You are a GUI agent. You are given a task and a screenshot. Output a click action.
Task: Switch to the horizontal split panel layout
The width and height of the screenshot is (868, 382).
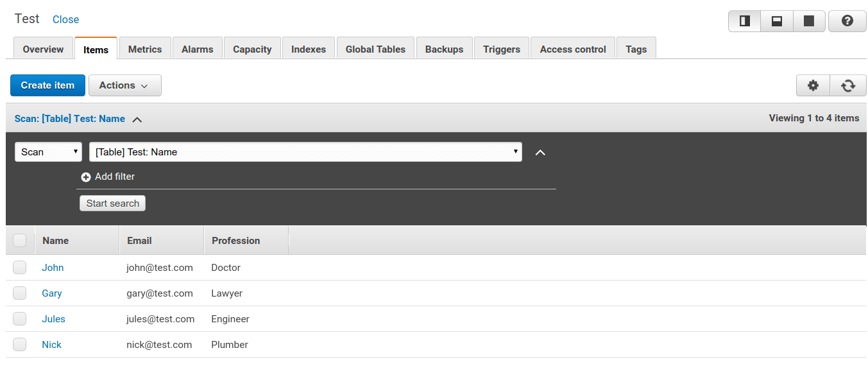(x=776, y=21)
